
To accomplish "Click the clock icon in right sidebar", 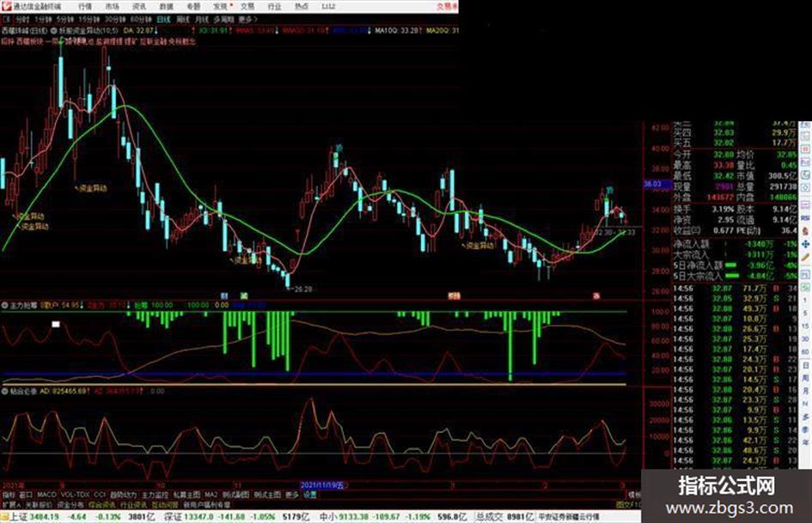I will click(805, 175).
